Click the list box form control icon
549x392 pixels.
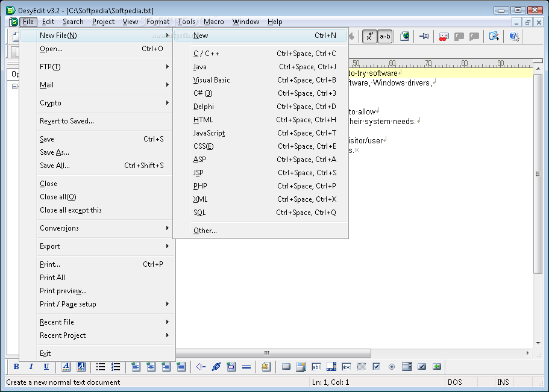click(x=407, y=367)
